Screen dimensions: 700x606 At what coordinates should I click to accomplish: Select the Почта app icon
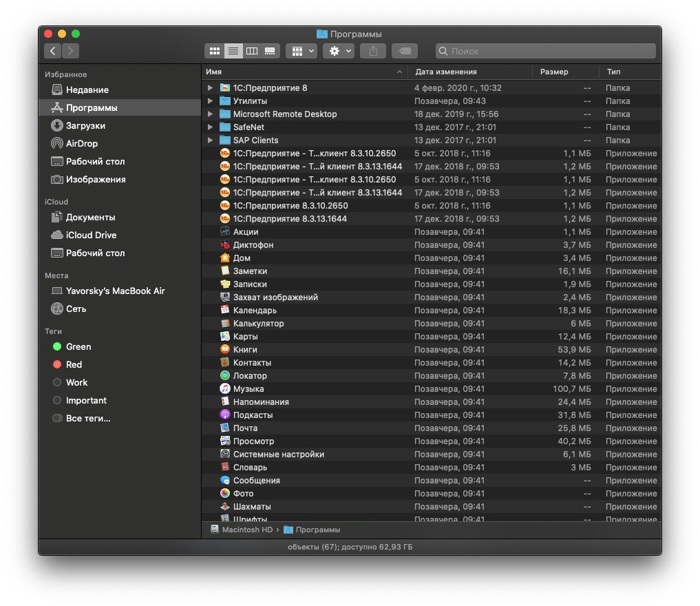(x=225, y=428)
